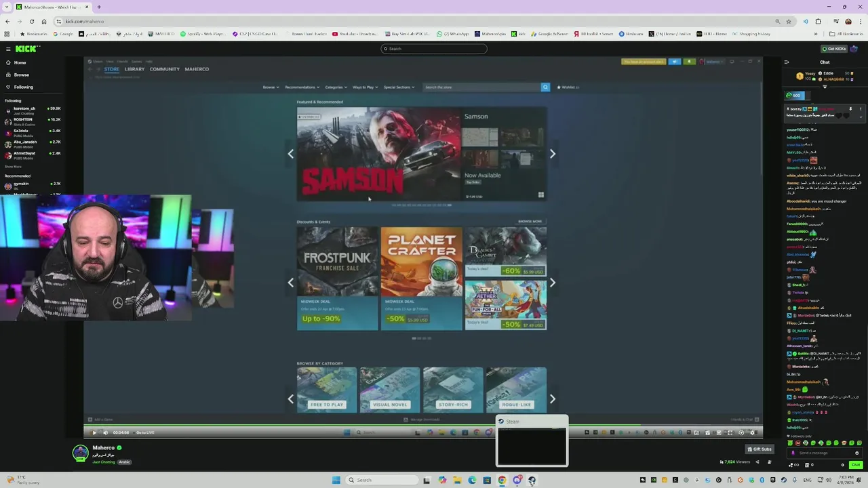Click Go to LIVE in player
The height and width of the screenshot is (488, 868).
[x=145, y=432]
